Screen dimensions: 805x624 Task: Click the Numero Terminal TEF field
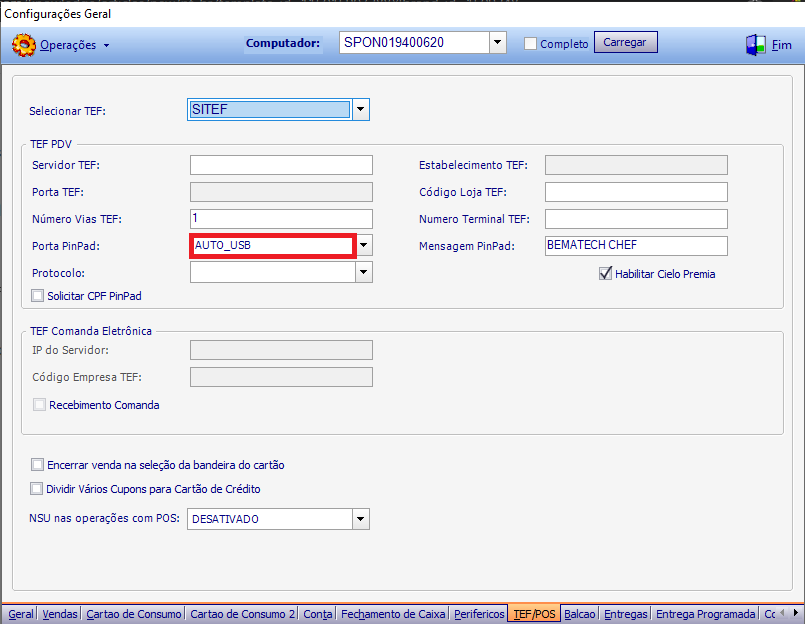pyautogui.click(x=636, y=219)
